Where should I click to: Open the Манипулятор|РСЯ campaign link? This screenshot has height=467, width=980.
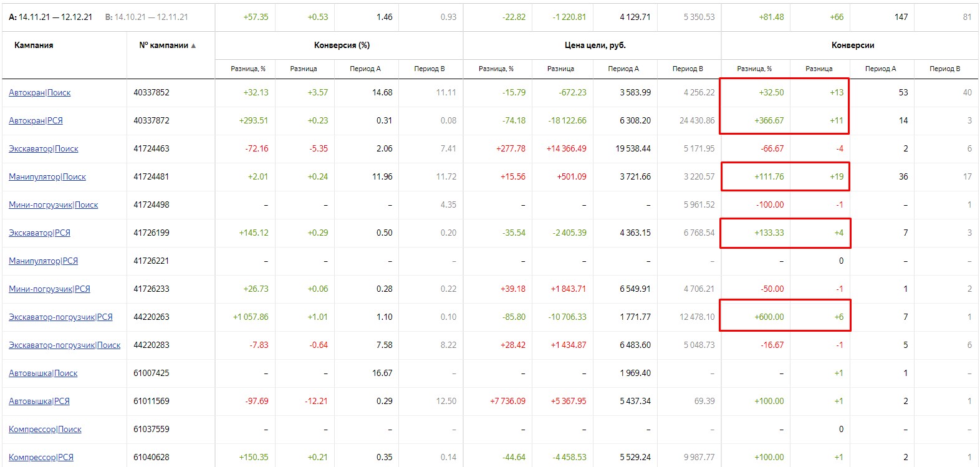point(43,261)
